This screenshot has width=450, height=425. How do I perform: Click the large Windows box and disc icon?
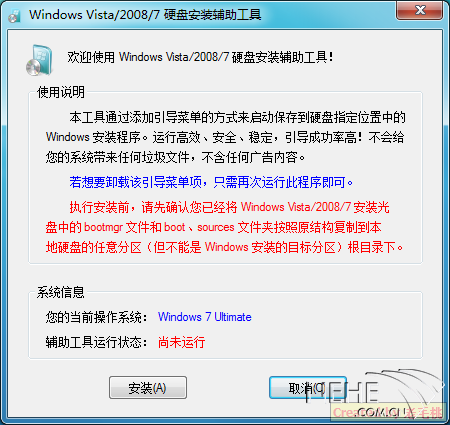pos(39,60)
